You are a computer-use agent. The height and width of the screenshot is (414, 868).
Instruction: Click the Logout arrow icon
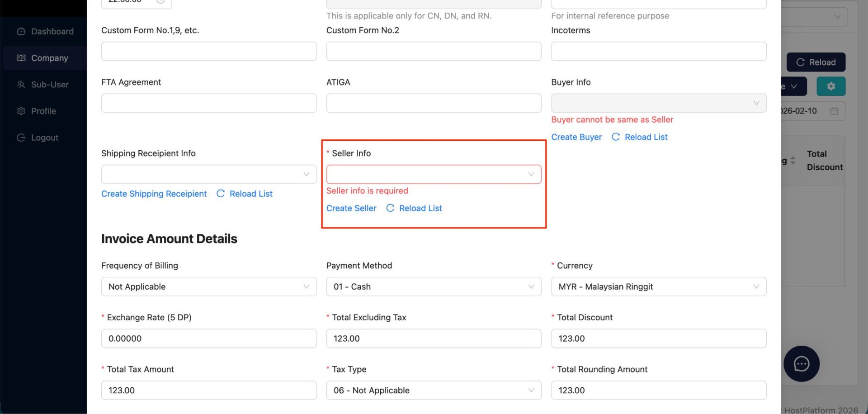click(21, 138)
